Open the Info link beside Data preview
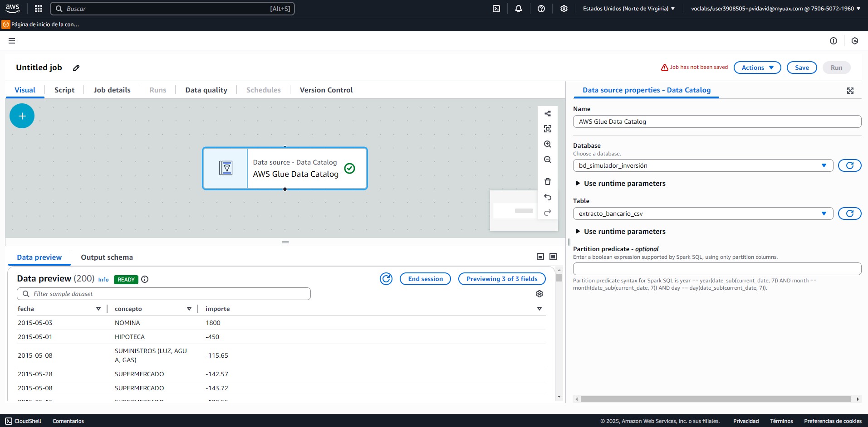The image size is (868, 427). click(103, 280)
